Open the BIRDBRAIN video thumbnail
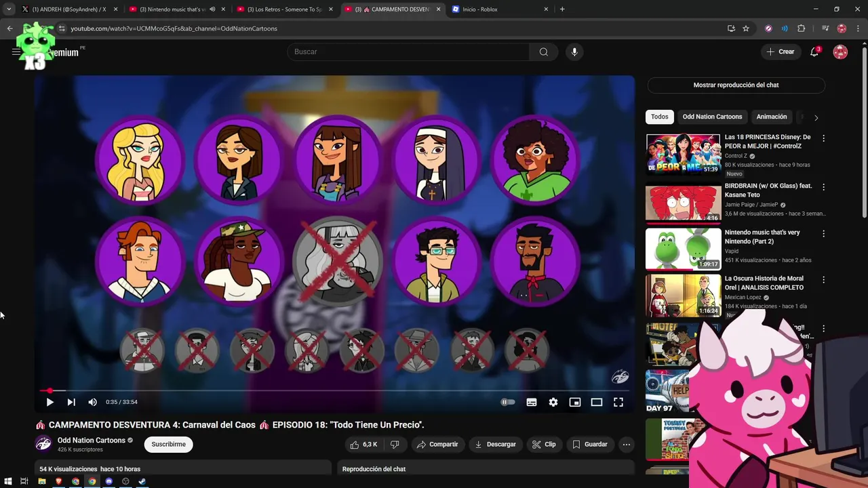 684,203
